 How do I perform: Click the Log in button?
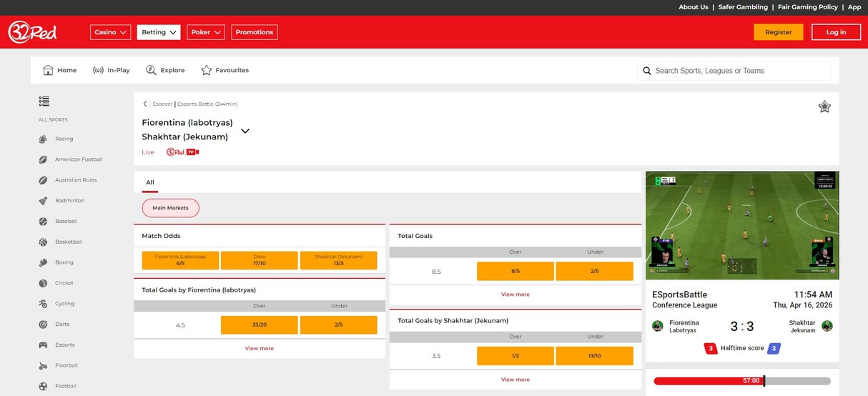[836, 32]
